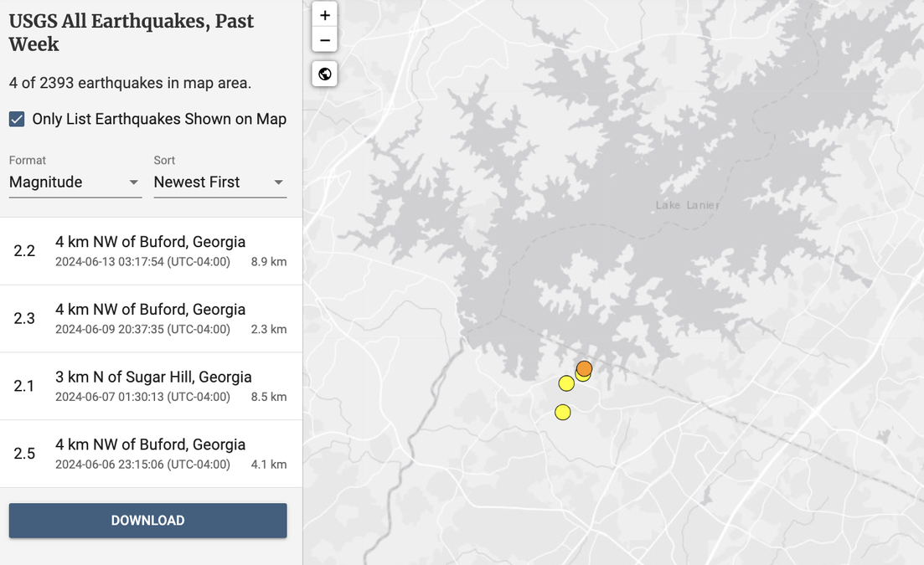
Task: Click the orange earthquake marker on map
Action: 585,368
